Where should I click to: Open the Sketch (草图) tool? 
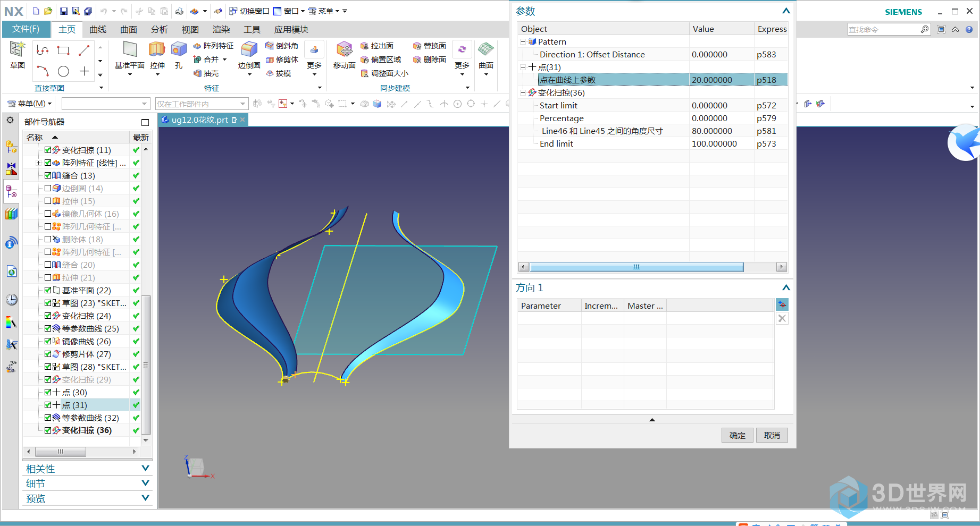tap(18, 55)
